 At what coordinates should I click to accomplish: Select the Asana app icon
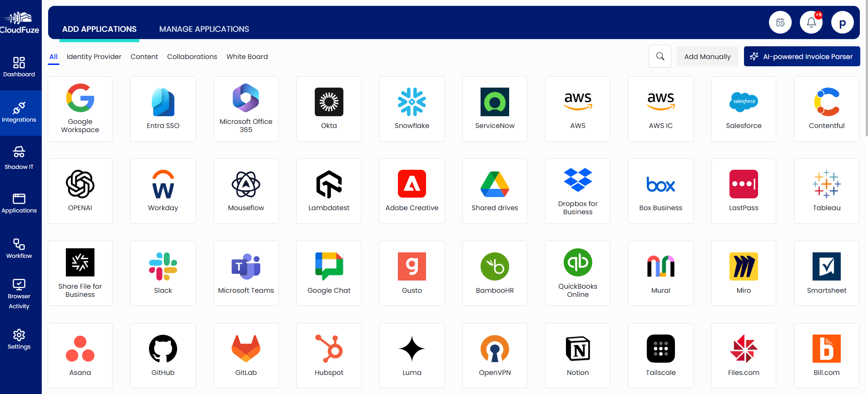(80, 349)
